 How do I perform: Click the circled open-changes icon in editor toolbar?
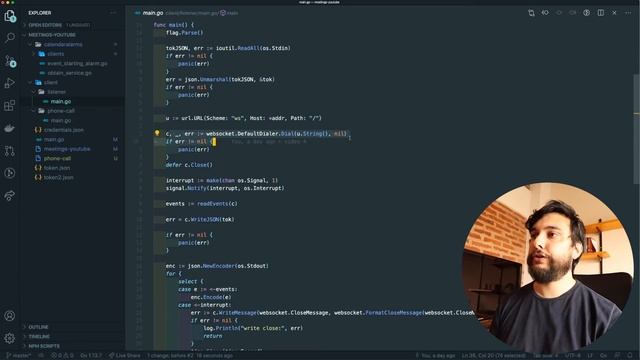click(x=587, y=13)
